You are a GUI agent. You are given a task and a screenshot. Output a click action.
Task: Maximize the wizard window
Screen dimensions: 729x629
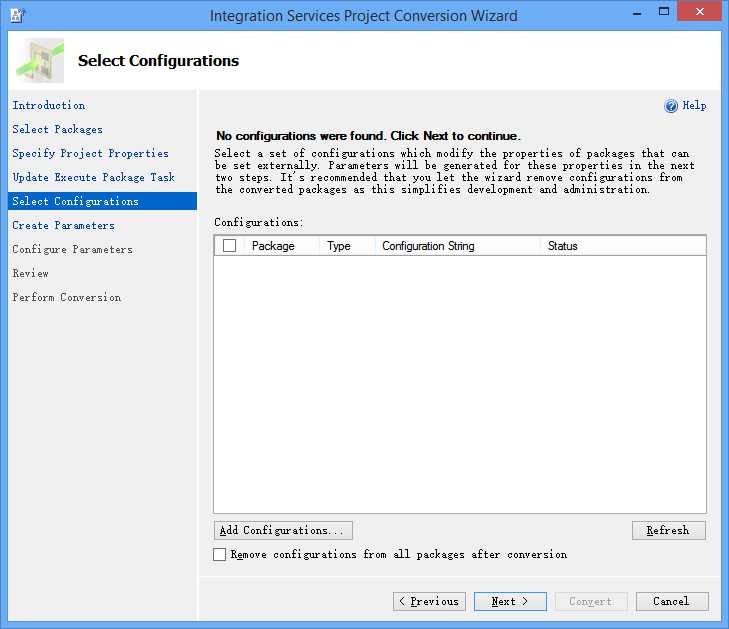point(664,12)
